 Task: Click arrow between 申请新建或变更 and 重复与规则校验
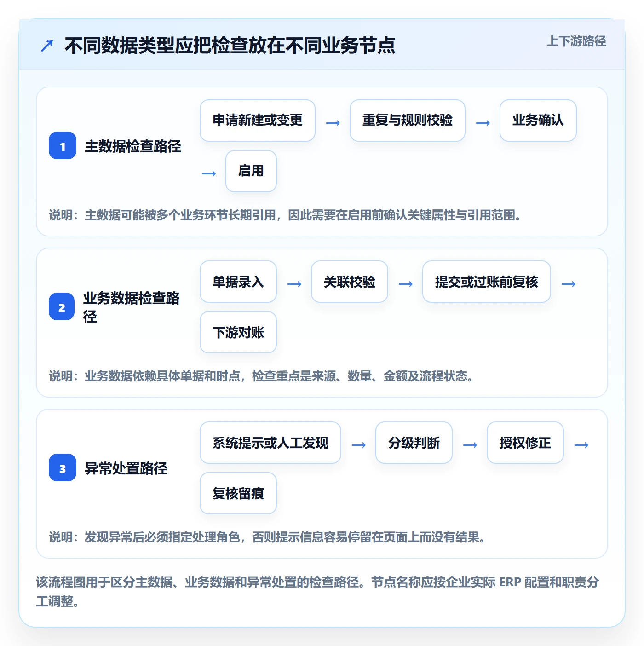333,123
